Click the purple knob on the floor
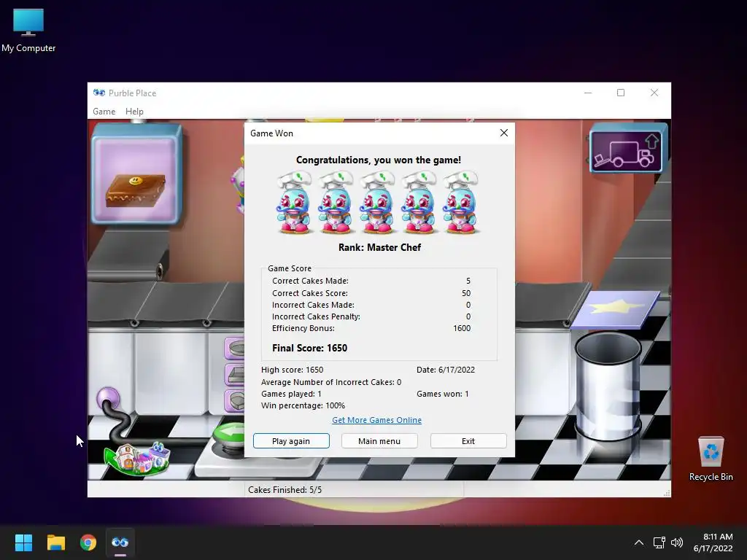The image size is (747, 560). coord(108,398)
